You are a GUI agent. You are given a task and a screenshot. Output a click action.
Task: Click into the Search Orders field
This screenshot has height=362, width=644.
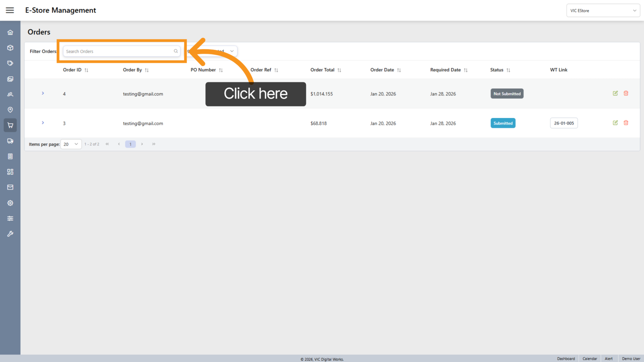[x=119, y=51]
